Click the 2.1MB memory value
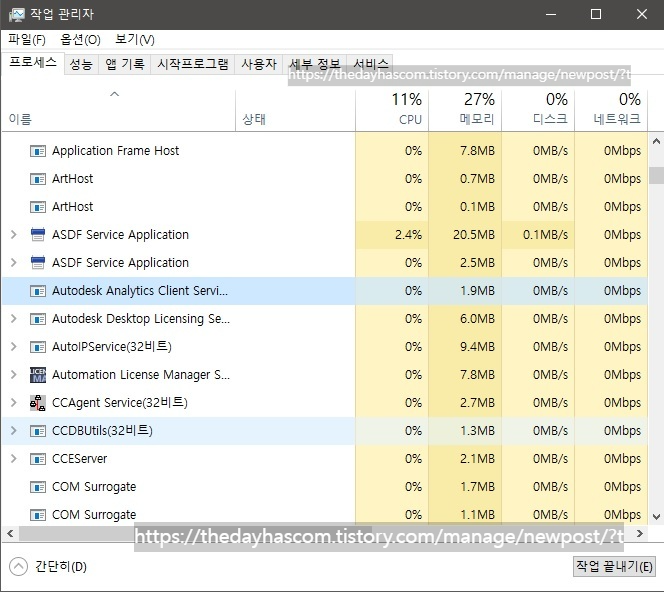 477,459
